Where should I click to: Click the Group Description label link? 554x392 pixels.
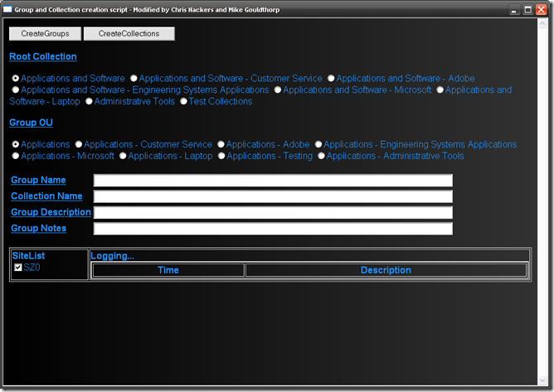(51, 212)
